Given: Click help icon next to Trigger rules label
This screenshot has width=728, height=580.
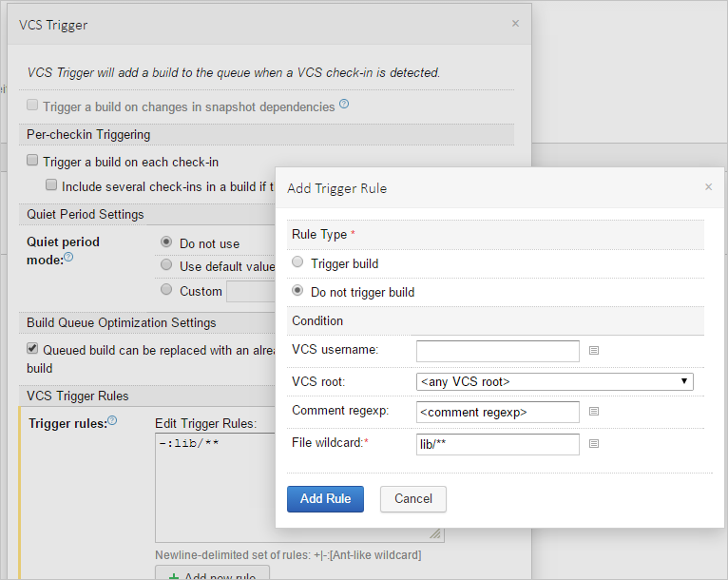Looking at the screenshot, I should [x=112, y=420].
